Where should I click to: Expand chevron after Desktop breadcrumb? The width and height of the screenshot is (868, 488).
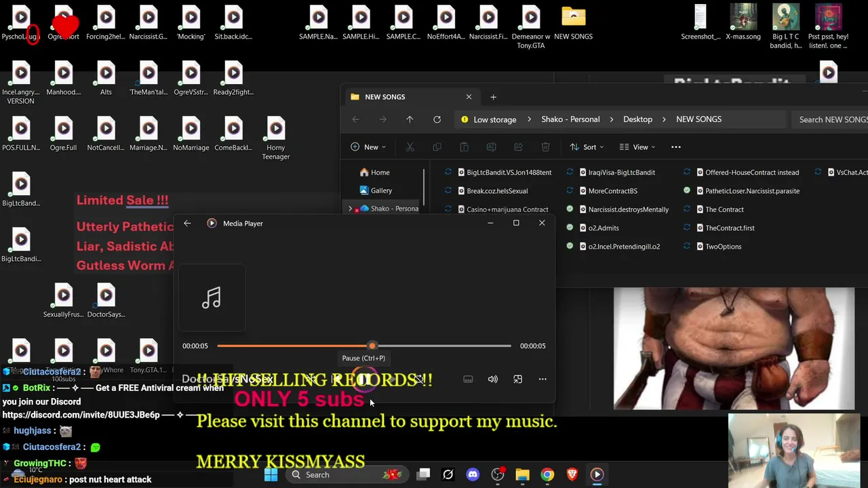pos(665,119)
